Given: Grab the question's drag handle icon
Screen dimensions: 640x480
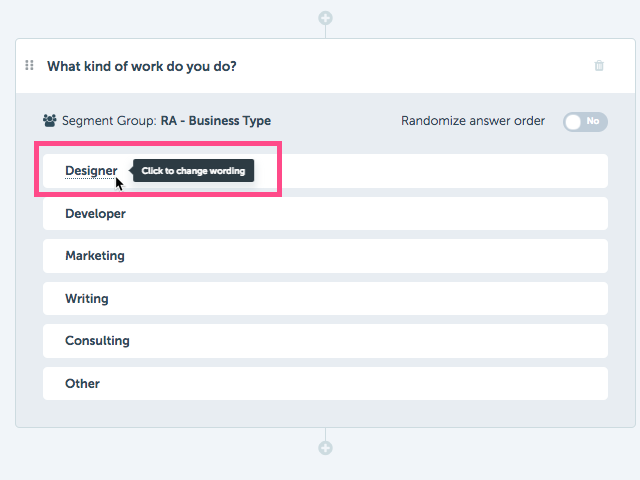Looking at the screenshot, I should click(x=29, y=65).
